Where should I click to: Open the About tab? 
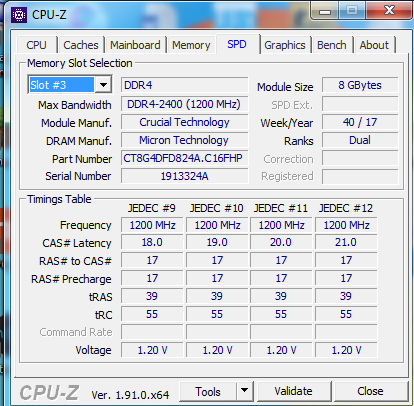tap(374, 45)
